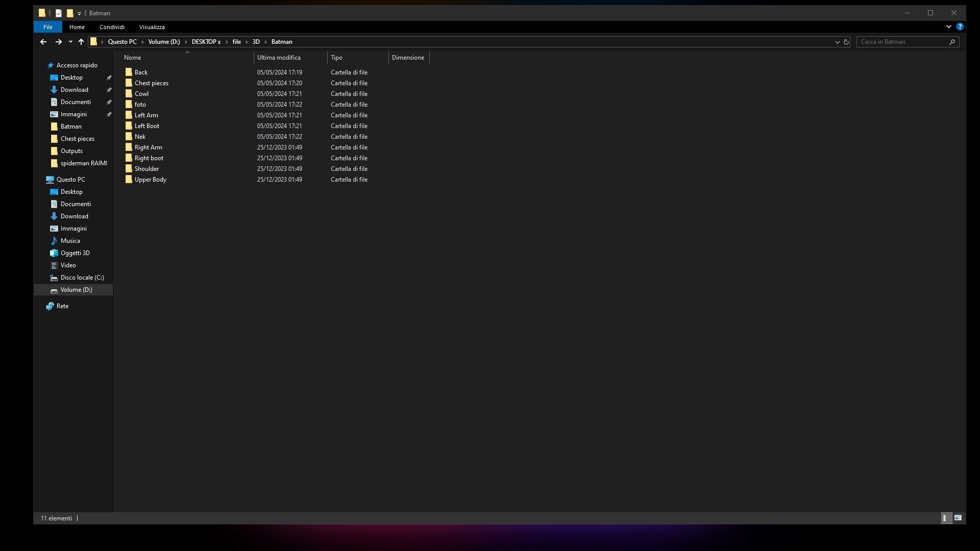The width and height of the screenshot is (980, 551).
Task: Open the Visualizza ribbon tab
Action: pyautogui.click(x=152, y=27)
